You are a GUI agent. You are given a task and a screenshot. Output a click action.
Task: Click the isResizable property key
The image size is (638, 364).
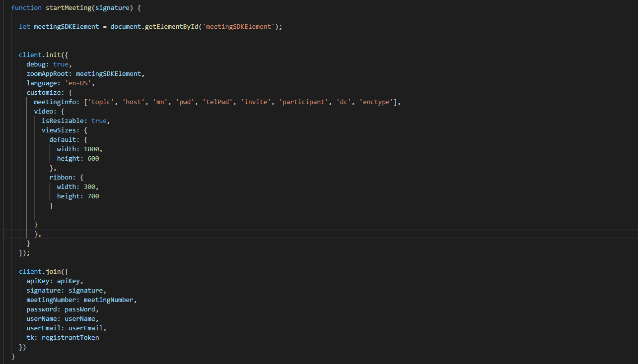[63, 121]
